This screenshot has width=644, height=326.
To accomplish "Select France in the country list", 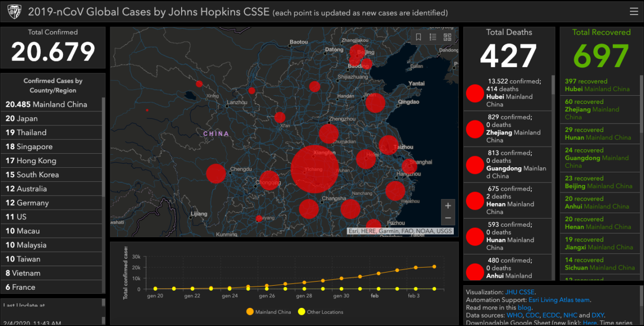I will (x=51, y=287).
